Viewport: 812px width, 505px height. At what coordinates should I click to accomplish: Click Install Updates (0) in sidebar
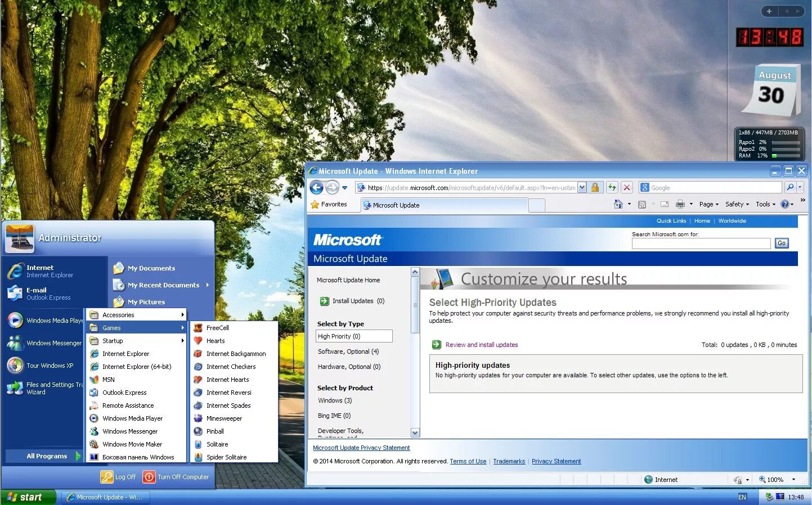(352, 301)
